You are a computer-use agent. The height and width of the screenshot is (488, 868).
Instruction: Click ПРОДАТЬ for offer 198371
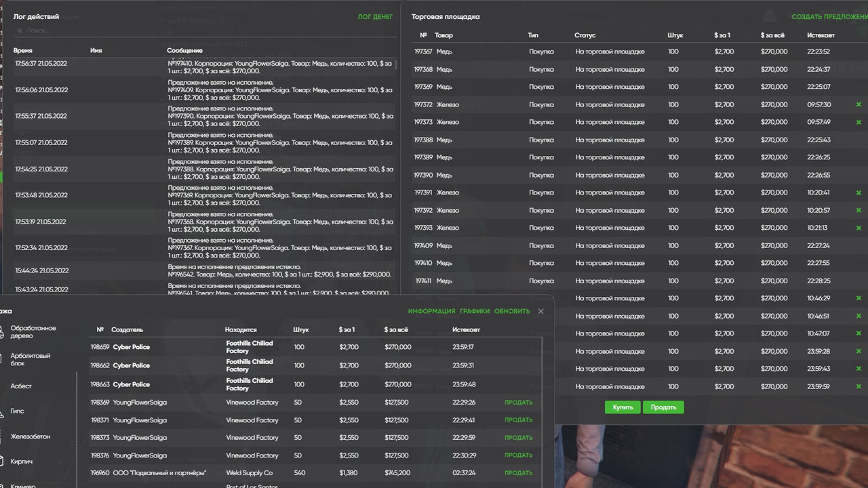(518, 420)
